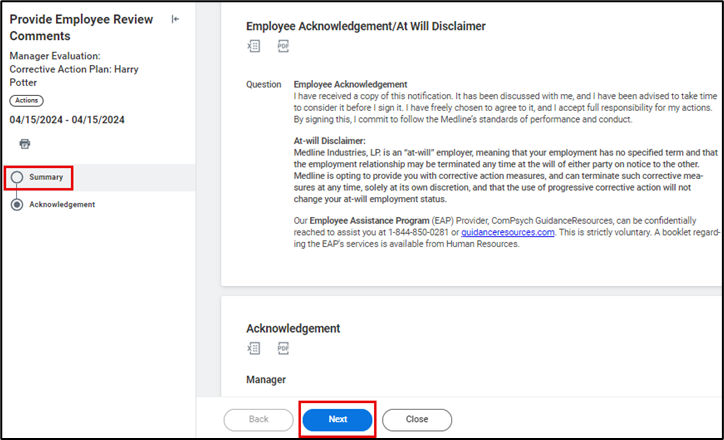
Task: Click the Question field label
Action: click(264, 85)
